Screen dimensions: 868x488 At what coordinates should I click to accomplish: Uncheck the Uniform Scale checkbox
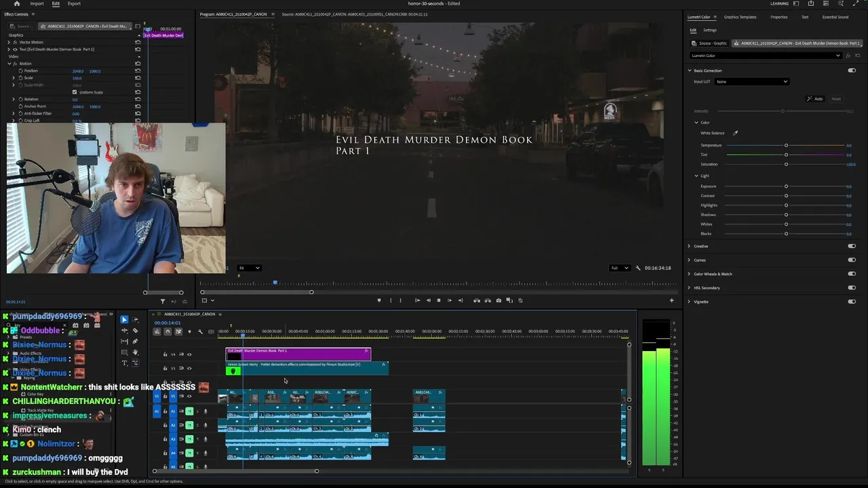(75, 92)
